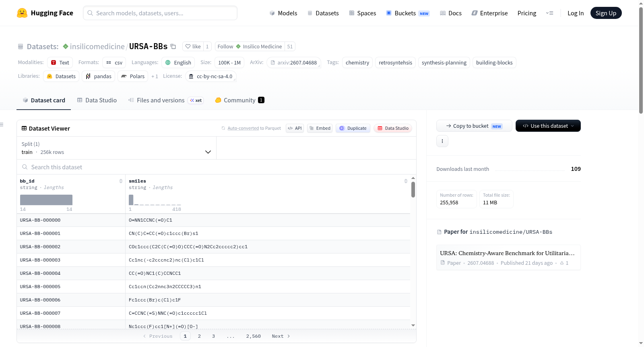Duplicate the dataset viewer
644x347 pixels.
click(353, 128)
